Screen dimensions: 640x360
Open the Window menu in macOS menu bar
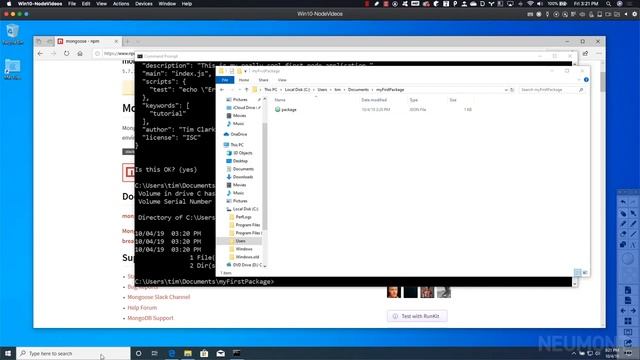[167, 4]
